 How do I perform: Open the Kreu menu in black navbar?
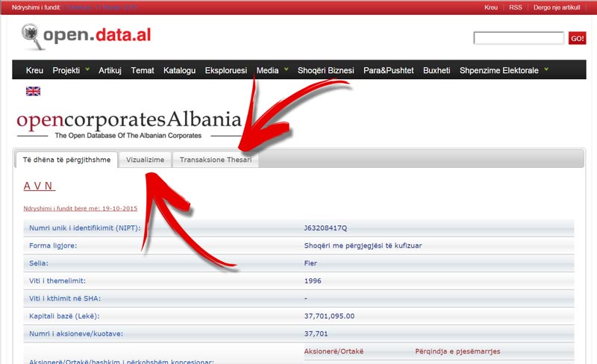[x=34, y=70]
